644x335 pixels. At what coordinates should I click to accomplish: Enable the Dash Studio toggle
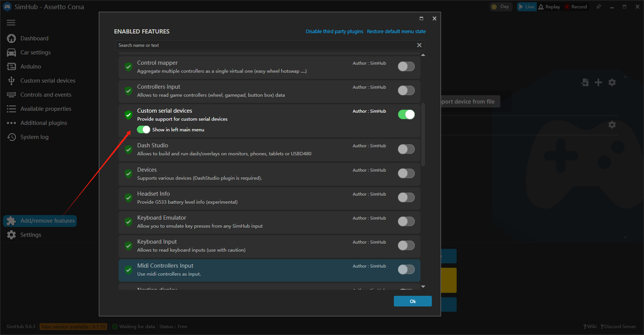(406, 149)
